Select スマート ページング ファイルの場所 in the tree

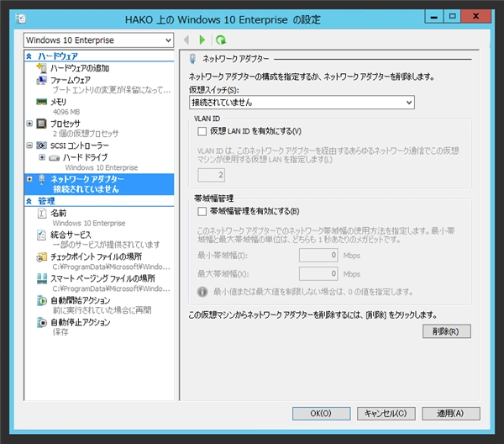tap(102, 278)
